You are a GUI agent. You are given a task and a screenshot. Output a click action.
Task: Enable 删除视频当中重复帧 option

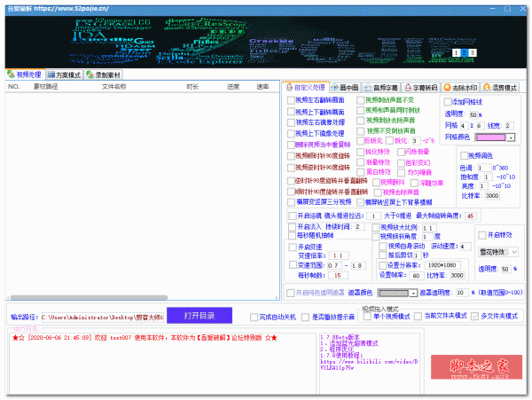tap(291, 145)
